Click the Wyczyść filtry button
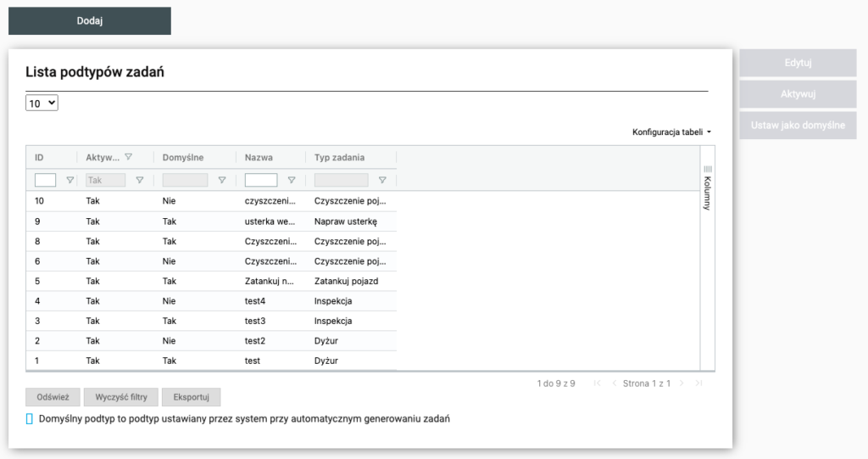 (121, 397)
